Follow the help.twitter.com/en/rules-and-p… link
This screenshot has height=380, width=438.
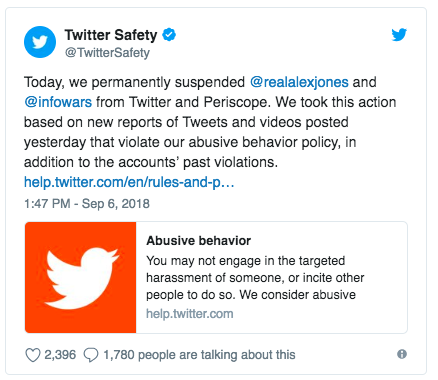129,182
